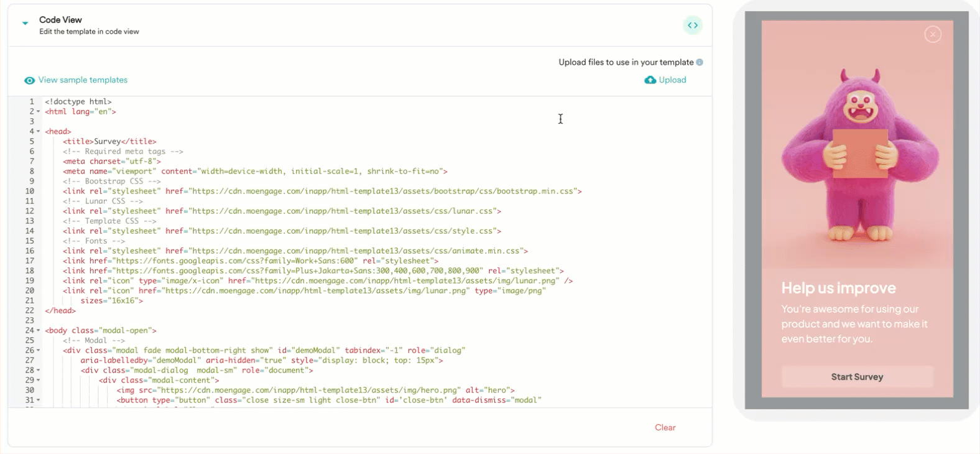The height and width of the screenshot is (454, 980).
Task: Click the Upload link
Action: [x=672, y=80]
